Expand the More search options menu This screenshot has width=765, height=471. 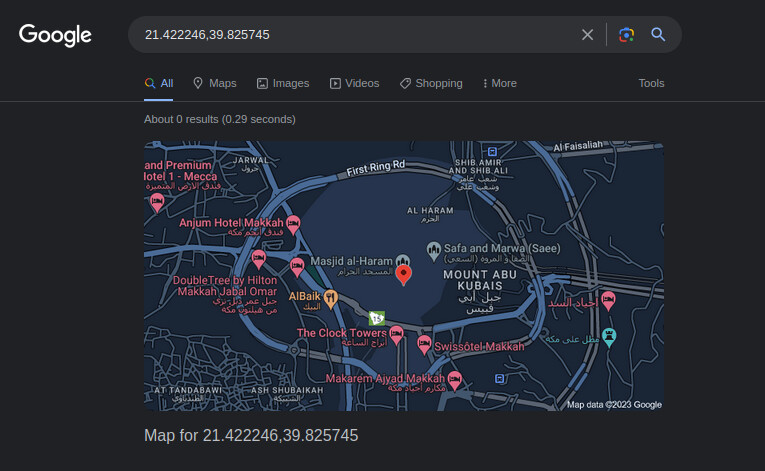tap(499, 83)
